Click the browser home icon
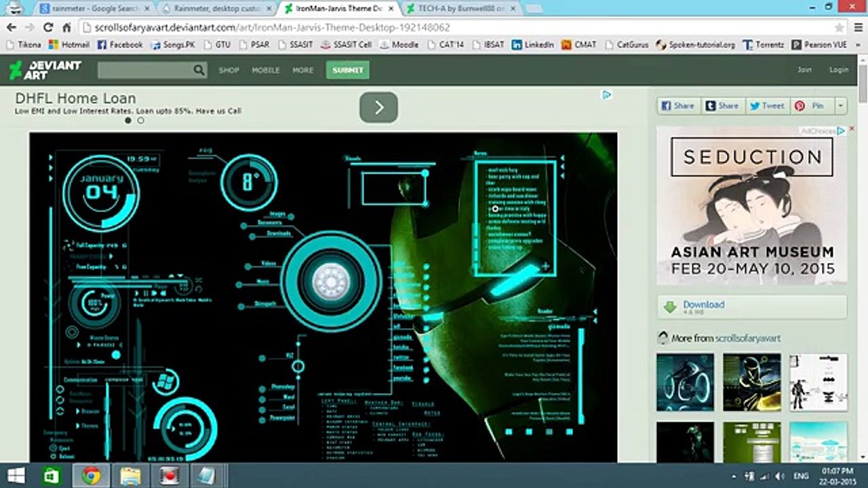868x488 pixels. click(66, 28)
